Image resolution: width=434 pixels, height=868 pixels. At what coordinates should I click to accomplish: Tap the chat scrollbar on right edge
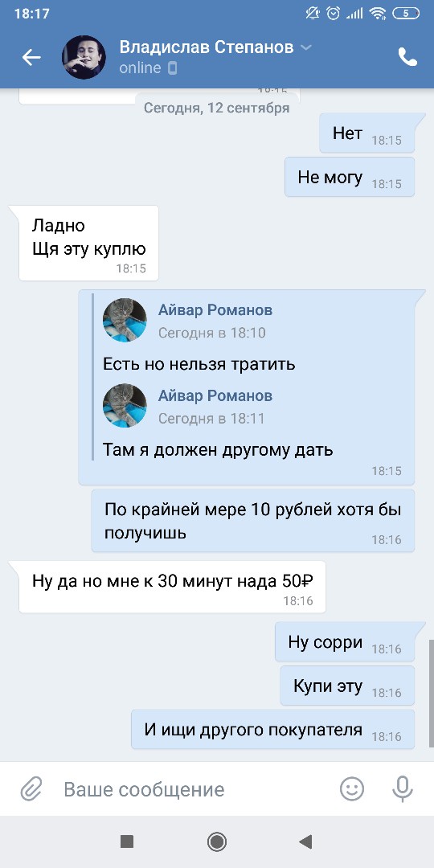[431, 693]
